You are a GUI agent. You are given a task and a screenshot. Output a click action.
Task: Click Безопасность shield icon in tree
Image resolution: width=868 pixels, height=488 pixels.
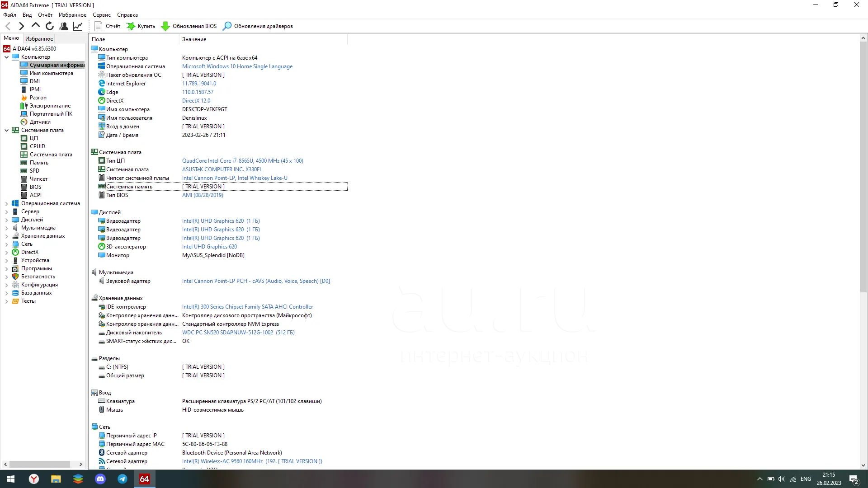point(15,277)
